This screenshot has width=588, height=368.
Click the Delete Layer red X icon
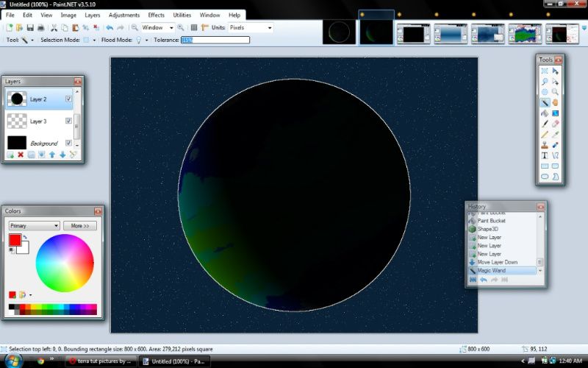(x=21, y=155)
